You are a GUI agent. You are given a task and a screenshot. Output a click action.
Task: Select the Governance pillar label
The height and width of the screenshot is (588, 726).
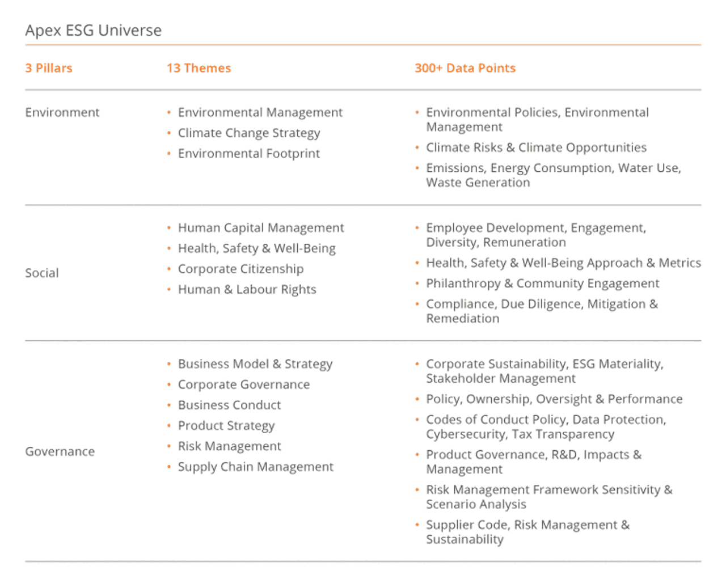point(60,451)
